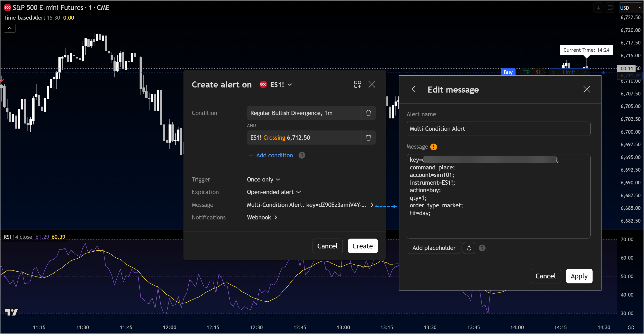
Task: Open the Message row preview
Action: tap(310, 205)
